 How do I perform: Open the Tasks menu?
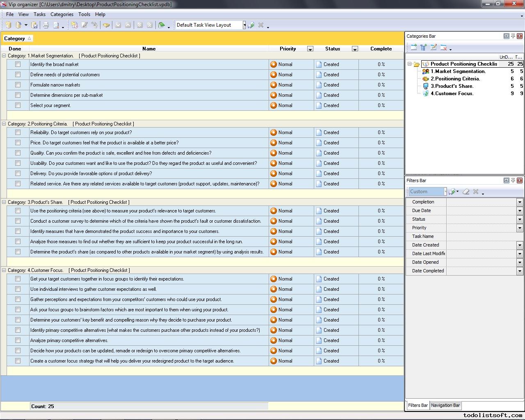pos(39,14)
